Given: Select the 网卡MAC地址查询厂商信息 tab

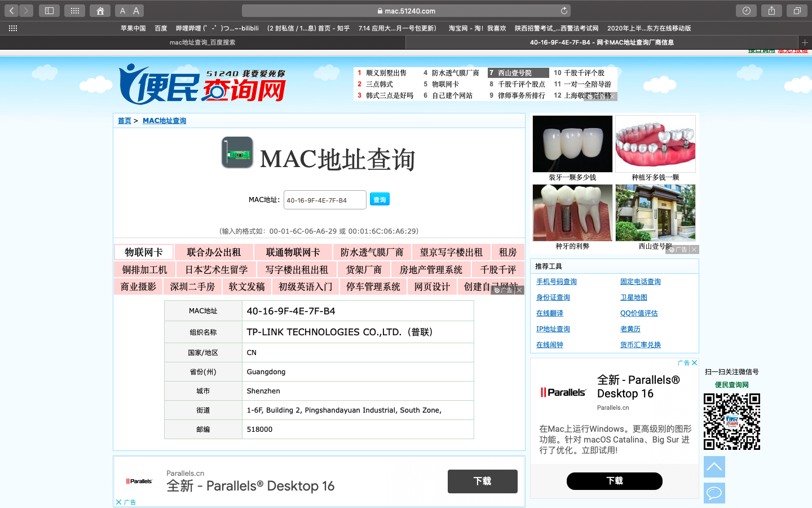Looking at the screenshot, I should point(602,42).
